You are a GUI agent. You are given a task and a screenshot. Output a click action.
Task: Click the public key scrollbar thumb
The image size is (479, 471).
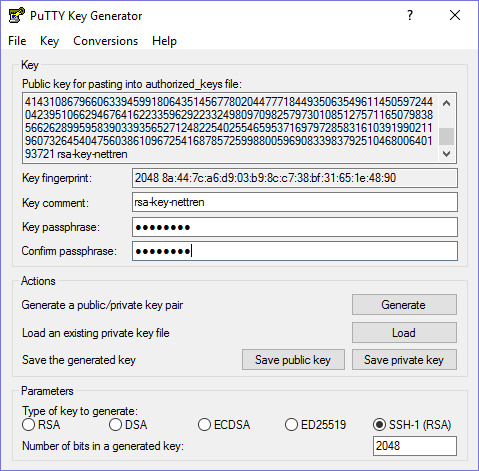[x=446, y=136]
